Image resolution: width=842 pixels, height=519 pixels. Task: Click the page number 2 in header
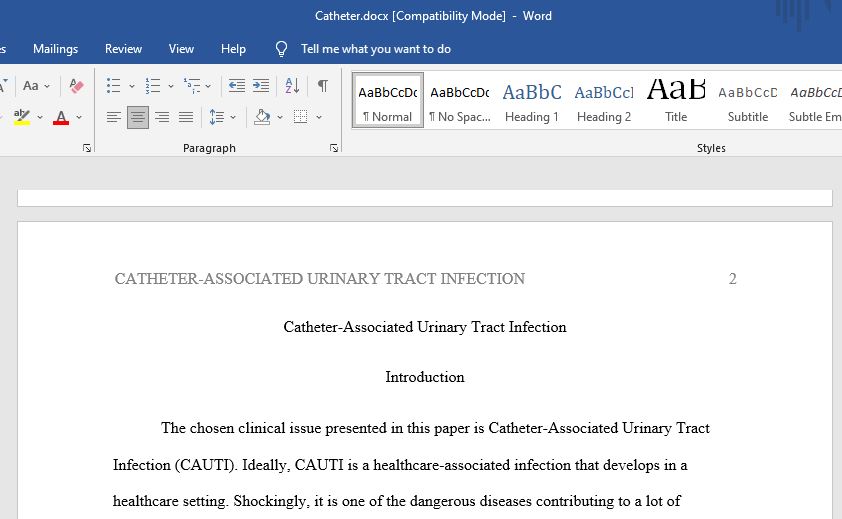tap(732, 279)
